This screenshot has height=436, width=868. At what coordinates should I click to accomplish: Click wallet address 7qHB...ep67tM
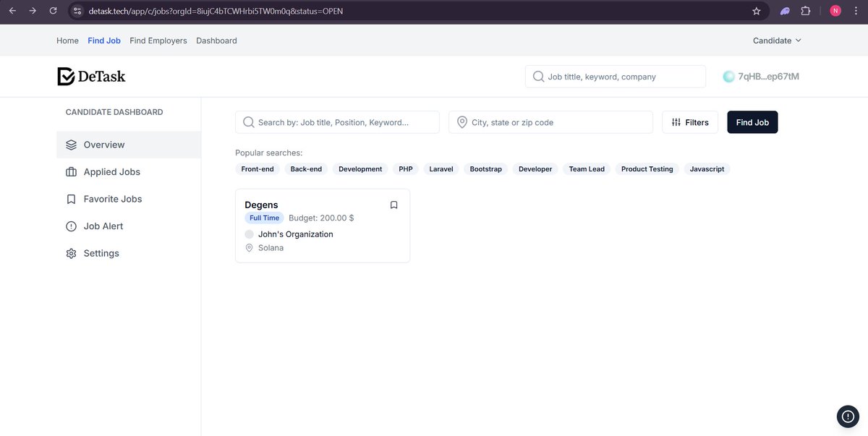click(x=768, y=77)
